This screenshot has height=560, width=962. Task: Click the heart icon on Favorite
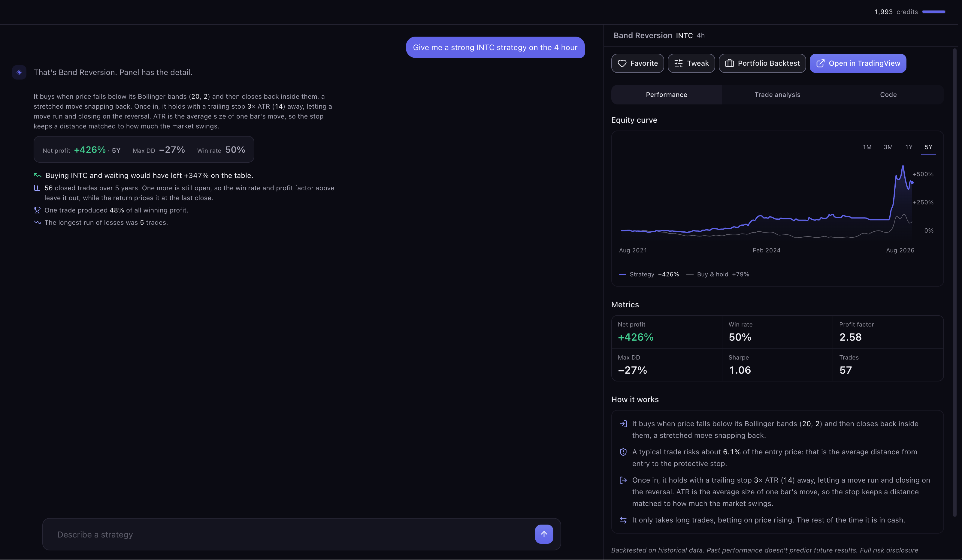click(x=622, y=63)
